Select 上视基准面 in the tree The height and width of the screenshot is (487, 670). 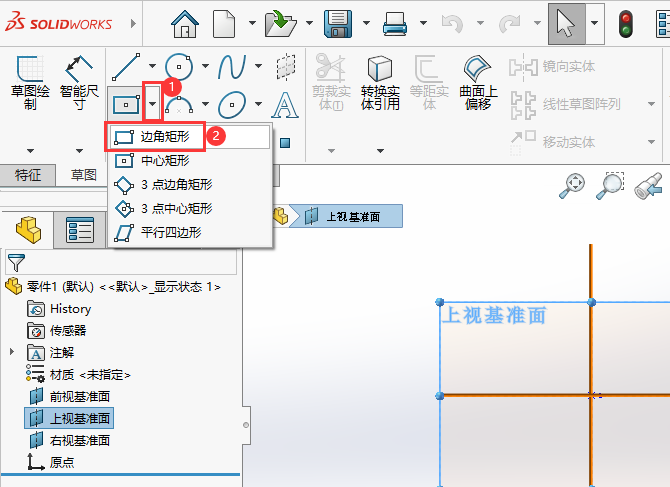(x=70, y=418)
